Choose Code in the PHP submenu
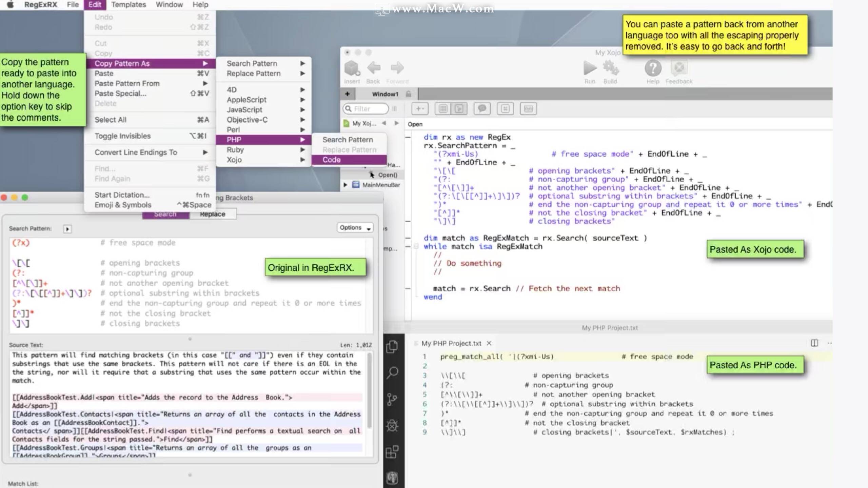This screenshot has height=488, width=868. 349,160
